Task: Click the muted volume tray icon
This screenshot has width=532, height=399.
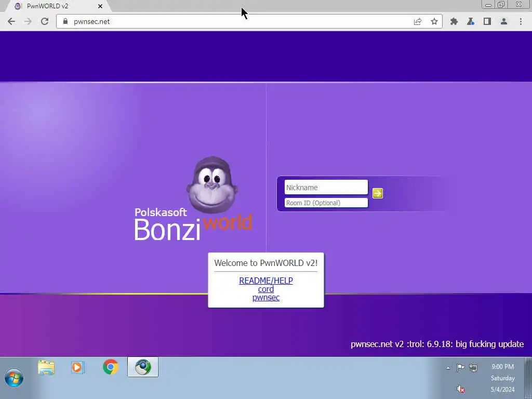Action: (460, 389)
